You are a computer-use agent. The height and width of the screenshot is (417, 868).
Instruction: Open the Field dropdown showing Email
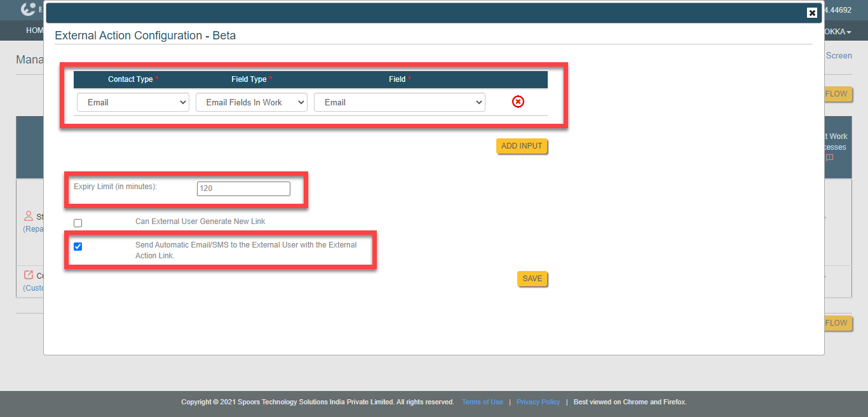click(399, 102)
